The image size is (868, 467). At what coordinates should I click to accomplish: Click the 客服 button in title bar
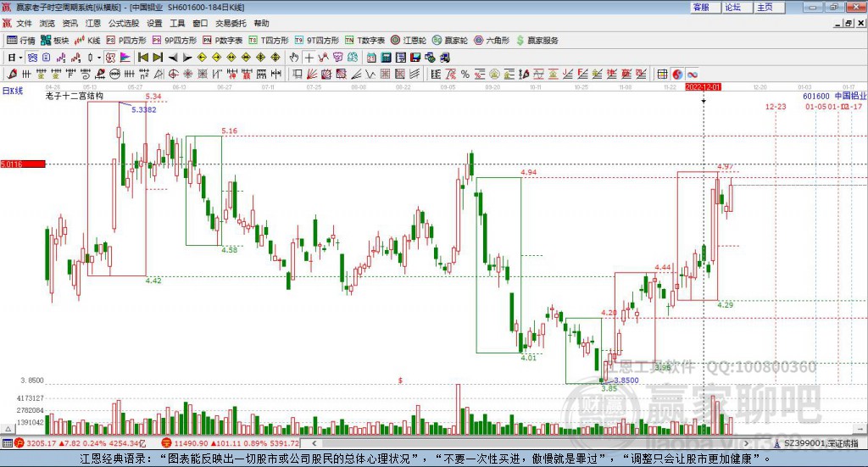(x=705, y=7)
